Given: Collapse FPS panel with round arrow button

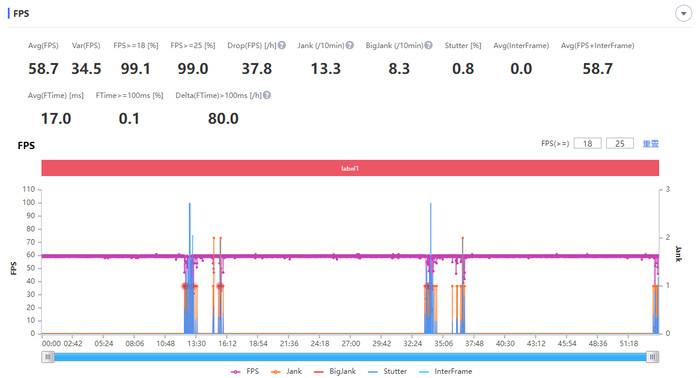Looking at the screenshot, I should (683, 13).
